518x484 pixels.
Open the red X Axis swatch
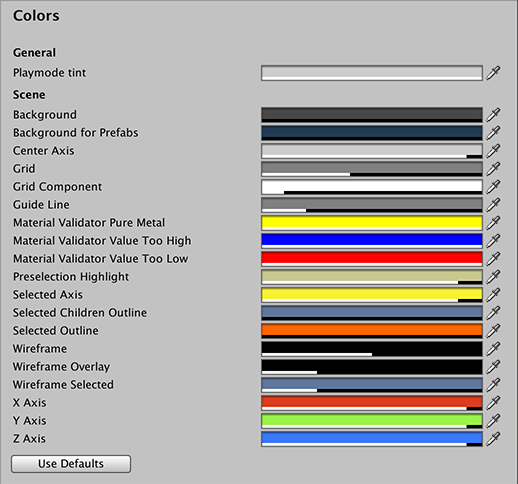(x=372, y=403)
